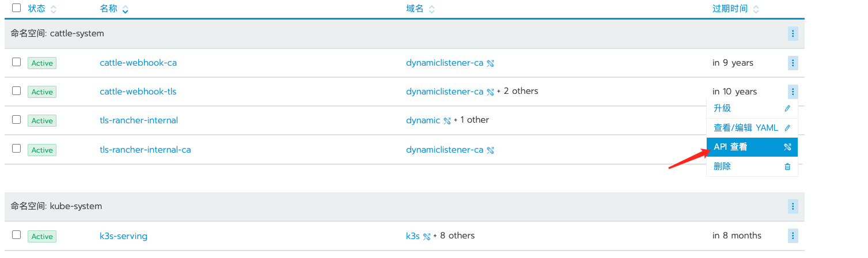
Task: Click kebab menu for cattle-webhook-tls row
Action: 793,92
